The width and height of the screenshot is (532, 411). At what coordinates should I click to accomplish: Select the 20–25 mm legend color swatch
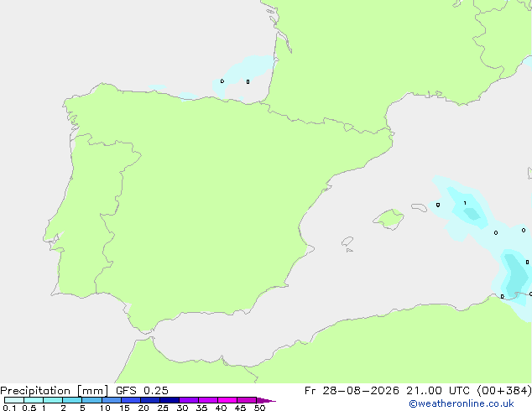(x=149, y=400)
